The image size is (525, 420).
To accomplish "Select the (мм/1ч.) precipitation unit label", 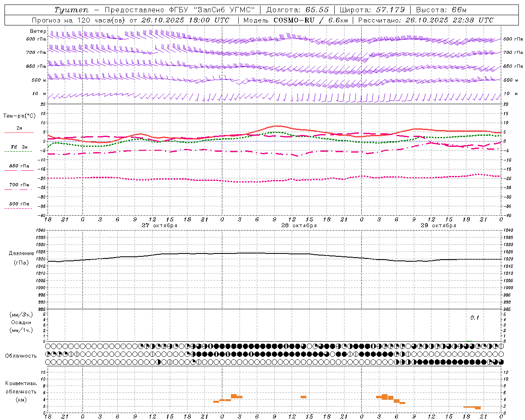I will click(x=21, y=330).
